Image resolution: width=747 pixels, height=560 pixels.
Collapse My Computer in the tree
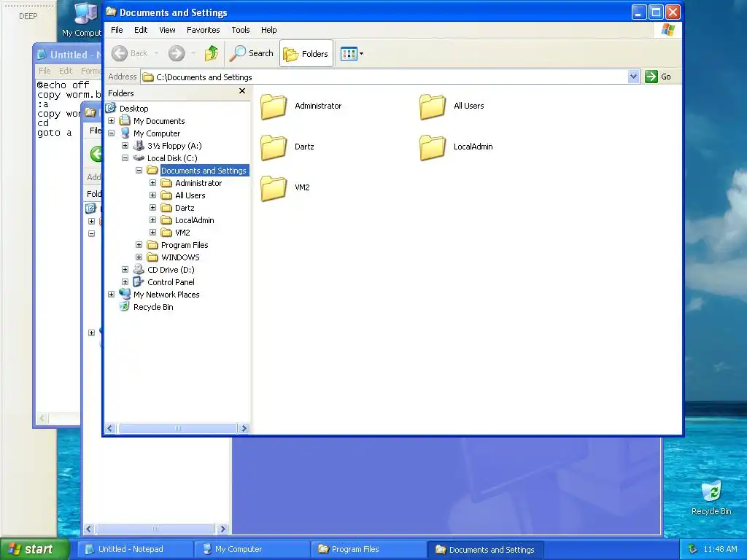(111, 133)
